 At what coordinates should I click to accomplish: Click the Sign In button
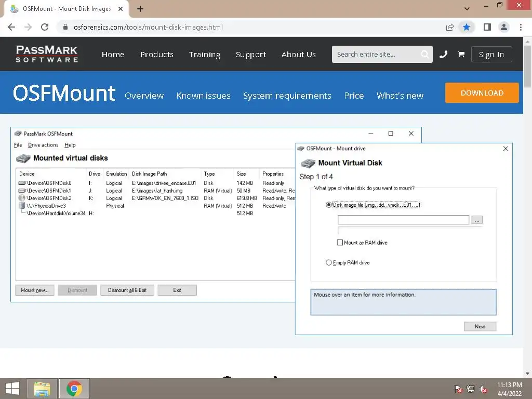click(x=491, y=54)
